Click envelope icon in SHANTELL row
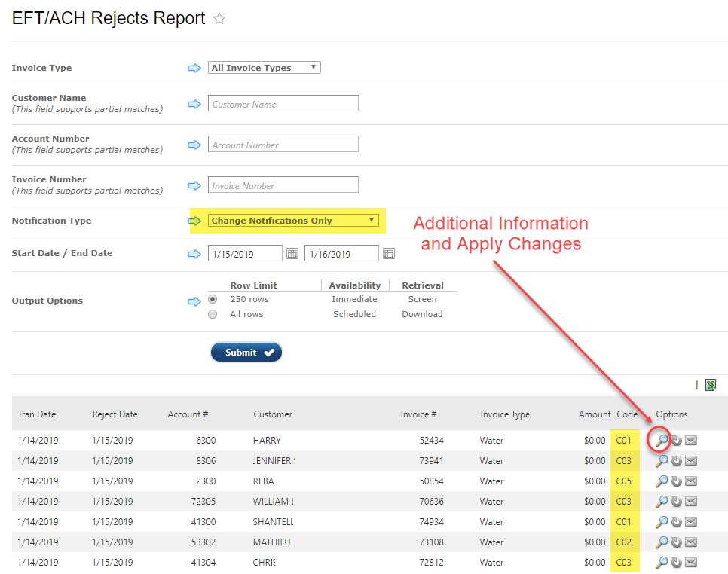The height and width of the screenshot is (574, 728). tap(691, 522)
